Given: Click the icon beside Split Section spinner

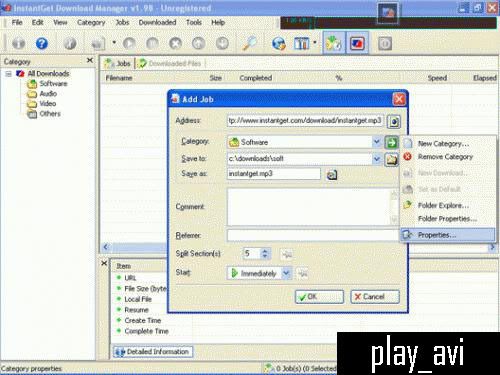Looking at the screenshot, I should click(x=286, y=254).
